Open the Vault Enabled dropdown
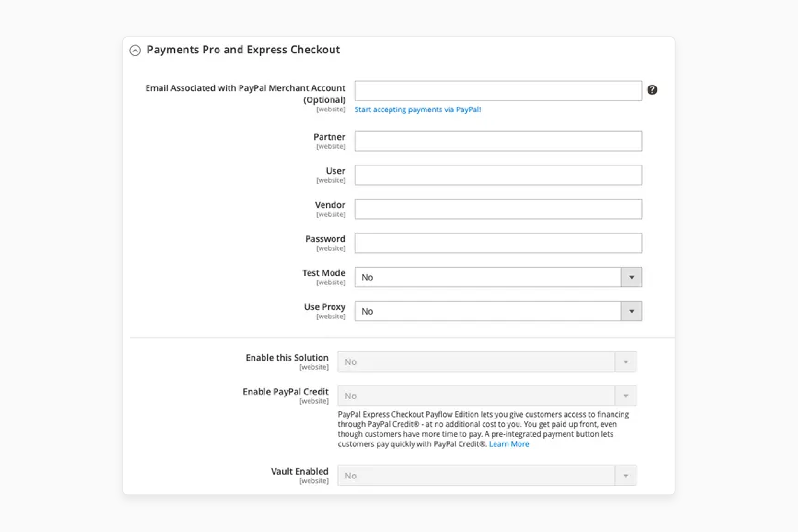The image size is (798, 532). [x=487, y=476]
